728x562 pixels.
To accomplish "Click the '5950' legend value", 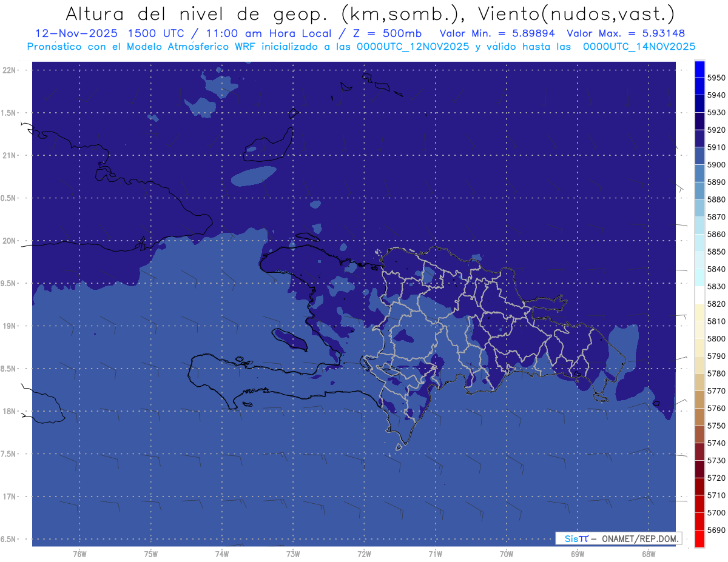I will (x=716, y=78).
